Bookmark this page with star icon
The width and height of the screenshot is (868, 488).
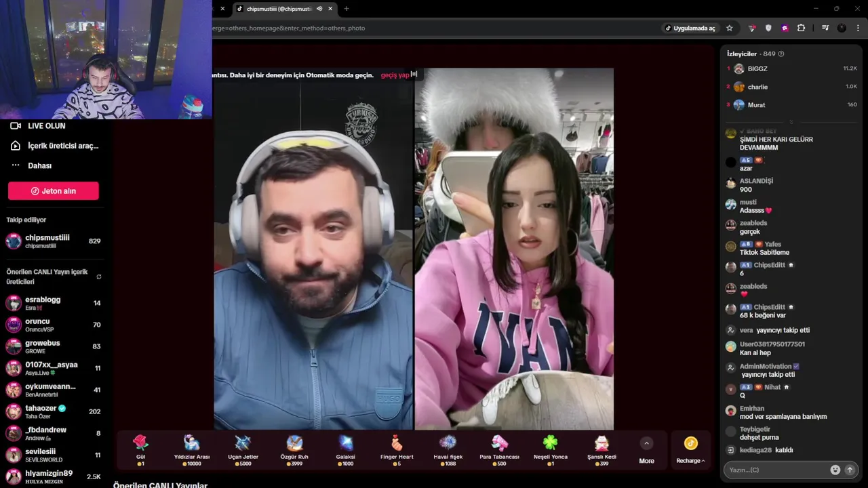(x=730, y=28)
